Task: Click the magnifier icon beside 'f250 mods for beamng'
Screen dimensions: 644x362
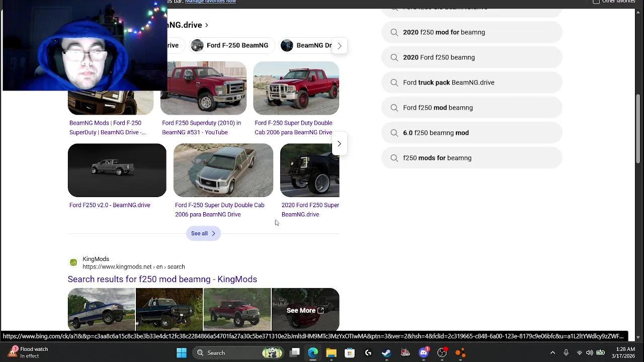Action: click(394, 158)
